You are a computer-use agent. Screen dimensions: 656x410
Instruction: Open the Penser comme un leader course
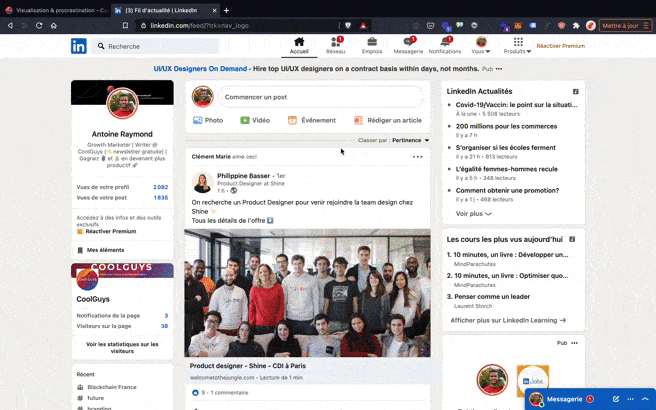click(x=492, y=297)
